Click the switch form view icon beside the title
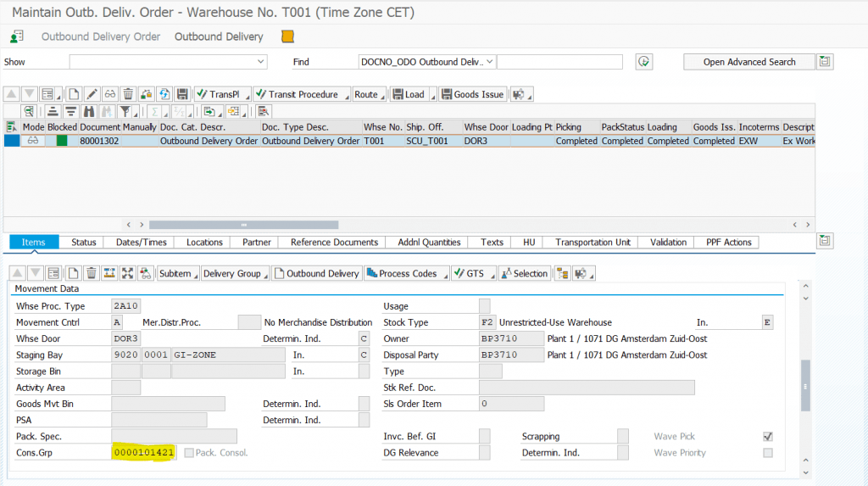This screenshot has height=486, width=868. (x=17, y=36)
